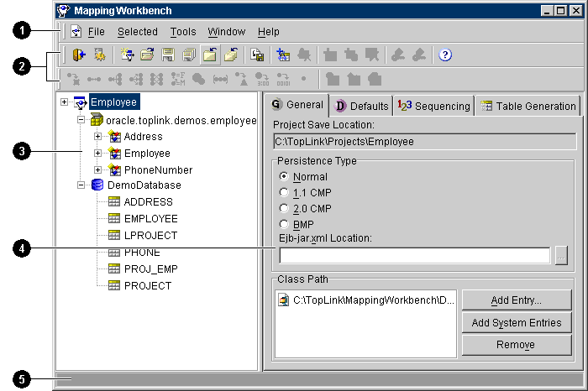
Task: Click the jar file icon in the Class Path list
Action: click(x=284, y=300)
